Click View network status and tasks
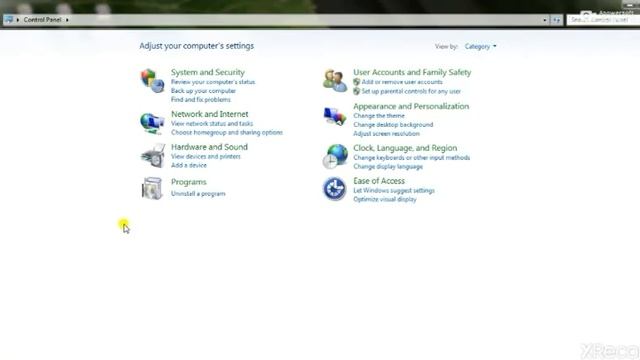 (212, 124)
